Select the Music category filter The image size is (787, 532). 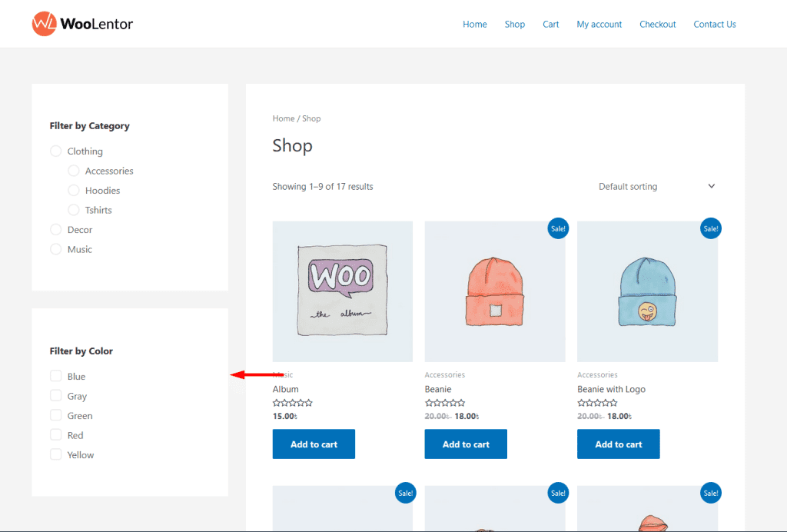(x=55, y=249)
